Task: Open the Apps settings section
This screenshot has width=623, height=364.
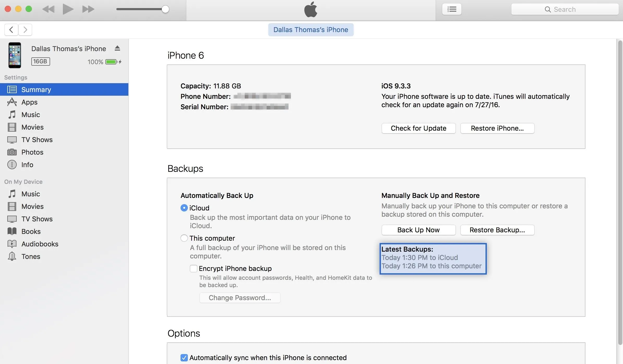Action: coord(64,102)
